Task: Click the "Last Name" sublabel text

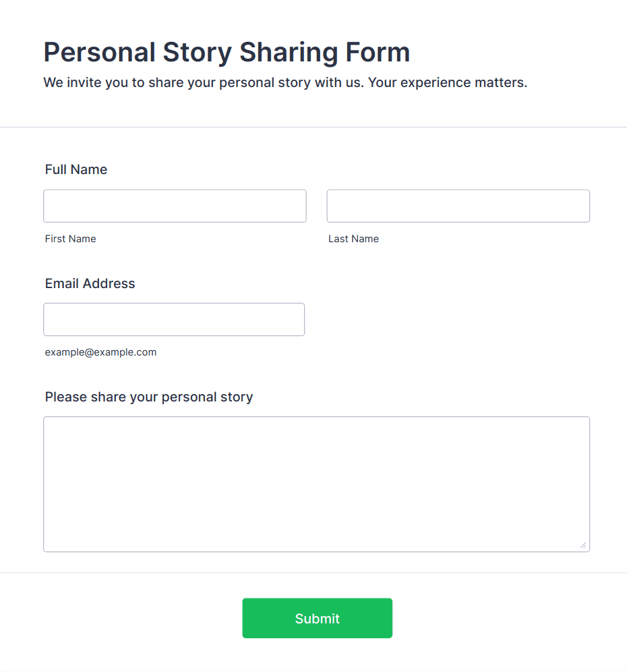Action: point(354,239)
